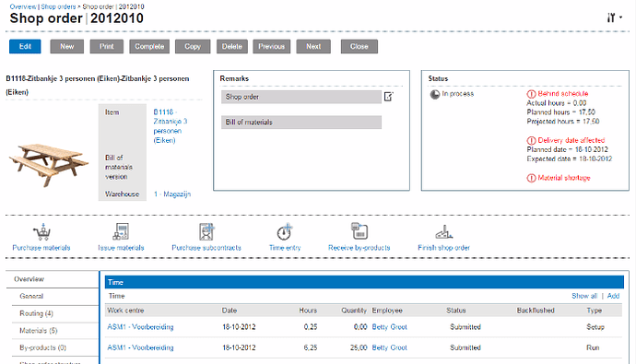The height and width of the screenshot is (364, 636).
Task: Click the blue Time section header bar
Action: [x=364, y=282]
